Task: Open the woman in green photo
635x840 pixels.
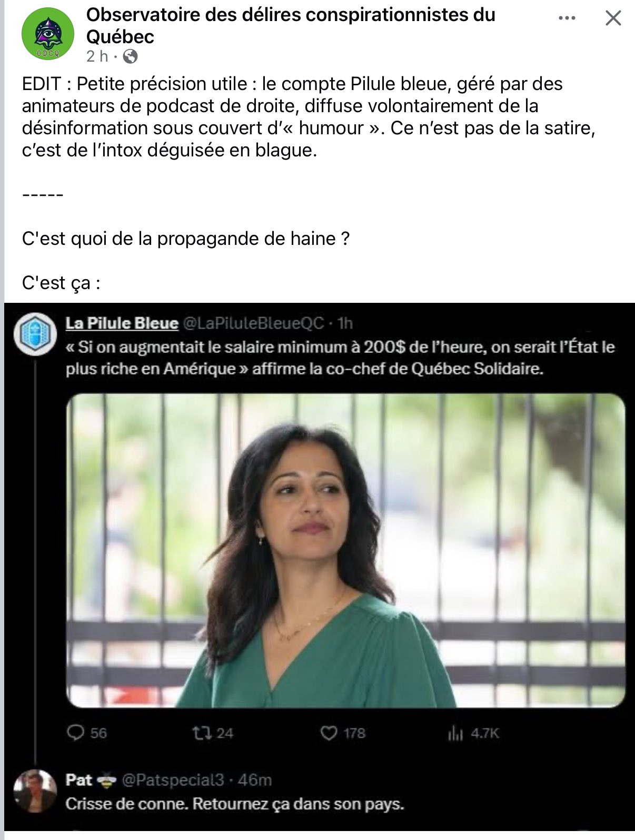Action: coord(346,550)
